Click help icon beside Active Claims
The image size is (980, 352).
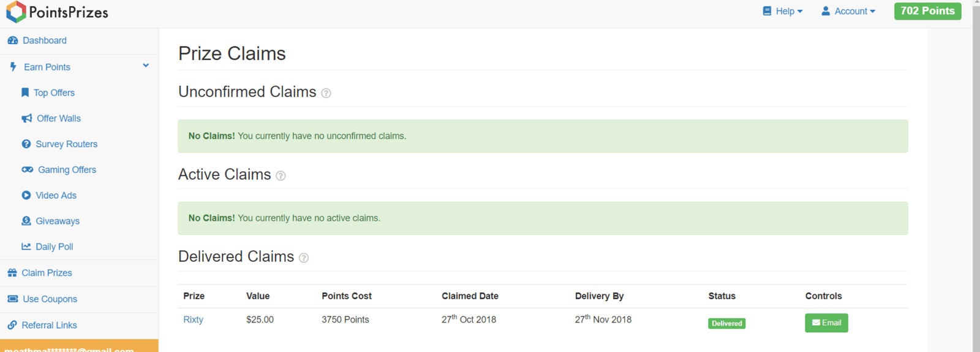[x=281, y=176]
